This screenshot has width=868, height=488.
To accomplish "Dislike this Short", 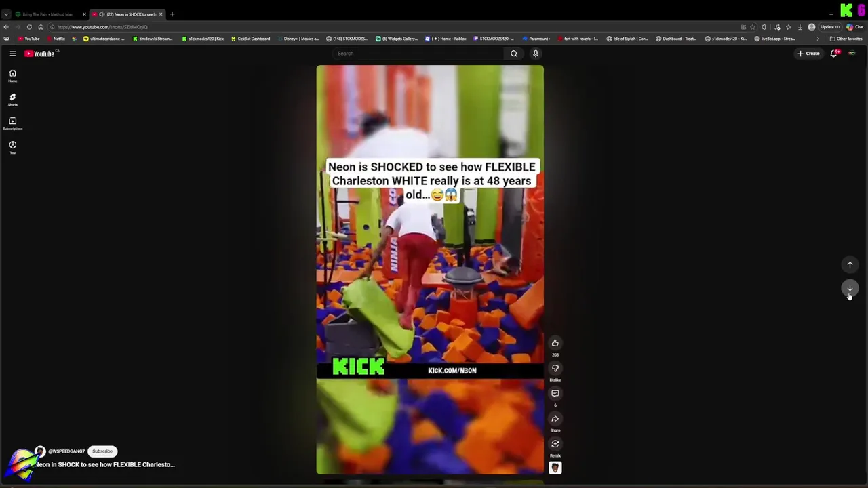I will (x=555, y=368).
